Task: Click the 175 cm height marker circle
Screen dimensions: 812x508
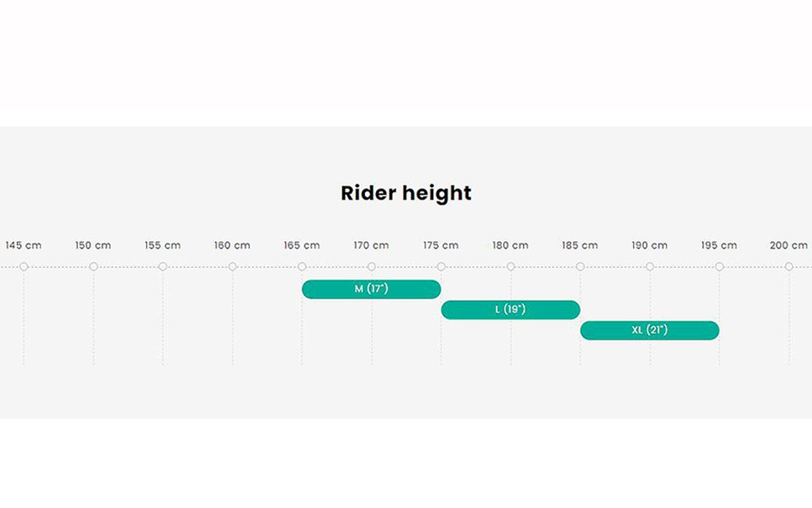Action: click(x=441, y=267)
